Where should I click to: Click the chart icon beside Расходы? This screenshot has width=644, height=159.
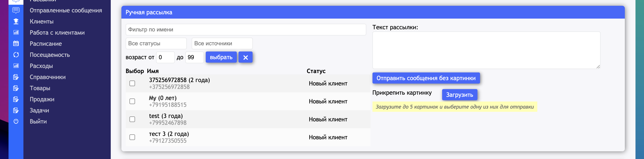point(16,66)
